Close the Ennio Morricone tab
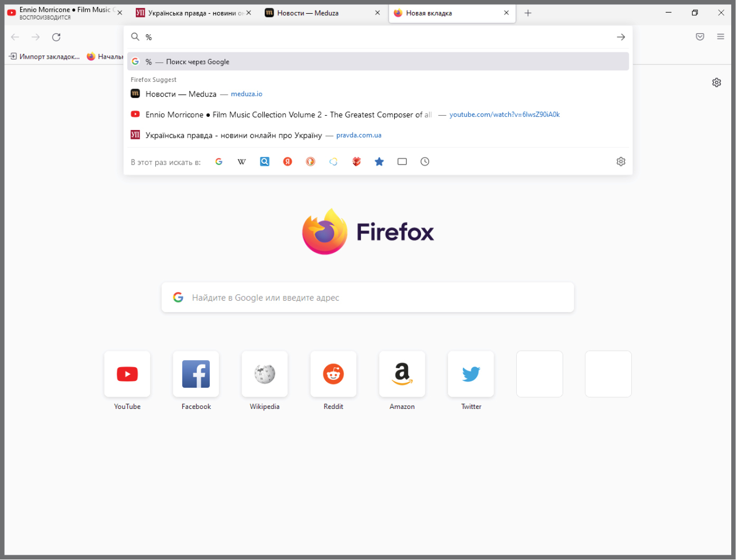This screenshot has width=736, height=560. click(120, 13)
